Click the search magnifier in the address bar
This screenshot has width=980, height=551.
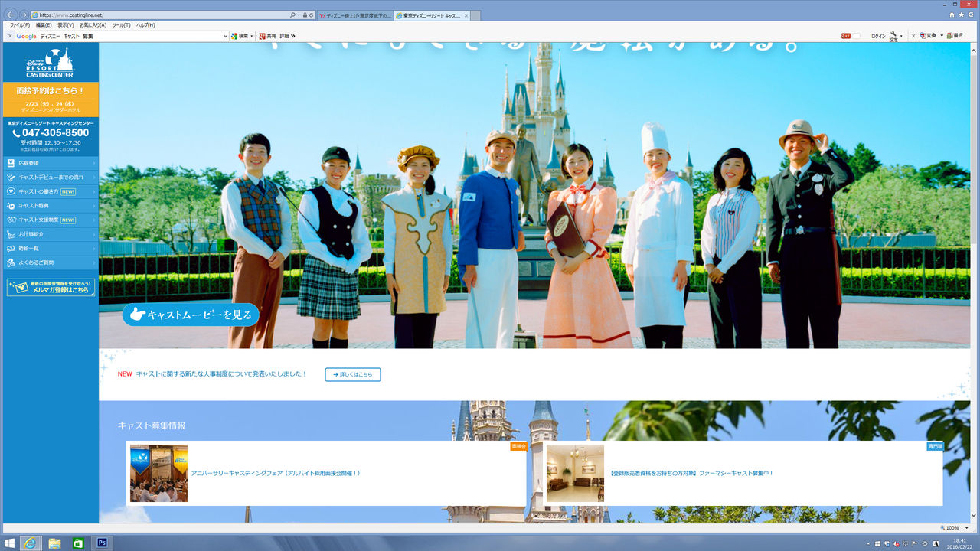pos(293,15)
